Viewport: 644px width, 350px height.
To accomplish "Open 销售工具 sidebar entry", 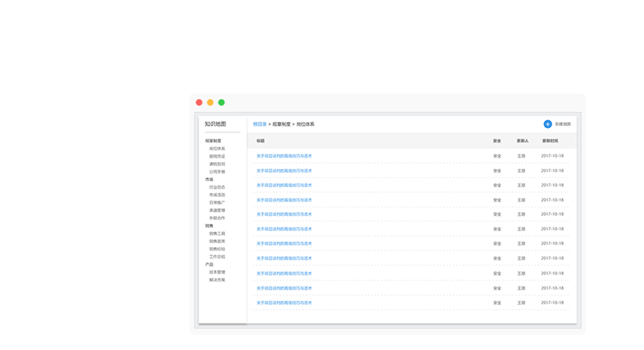I will point(217,233).
